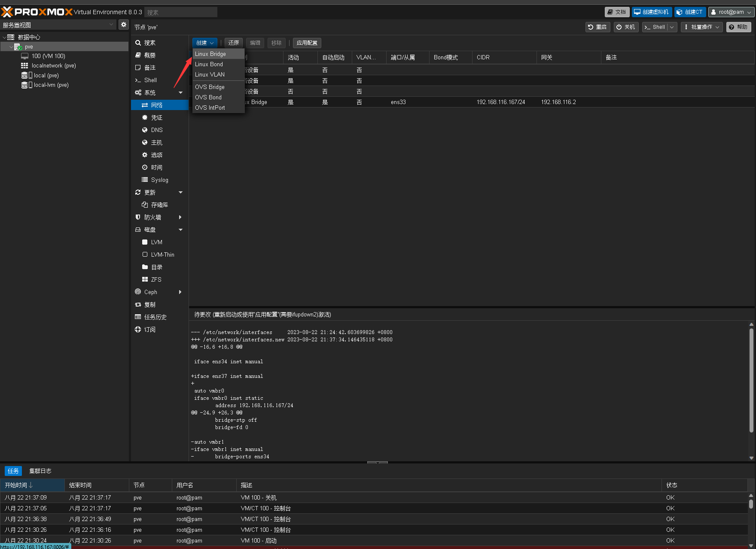Click the DNS globe icon

tap(145, 130)
